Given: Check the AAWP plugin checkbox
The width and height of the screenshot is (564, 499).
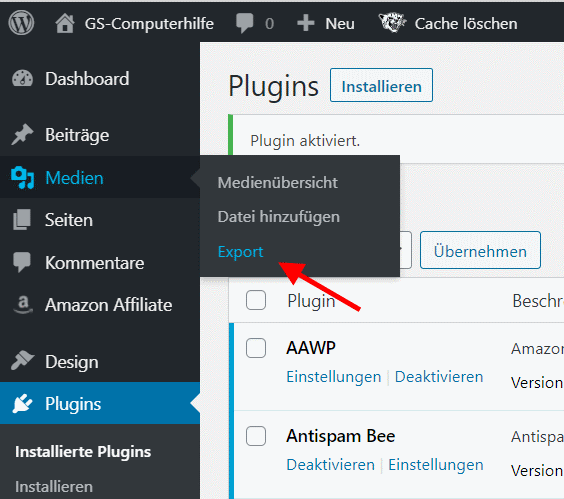Looking at the screenshot, I should tap(256, 348).
